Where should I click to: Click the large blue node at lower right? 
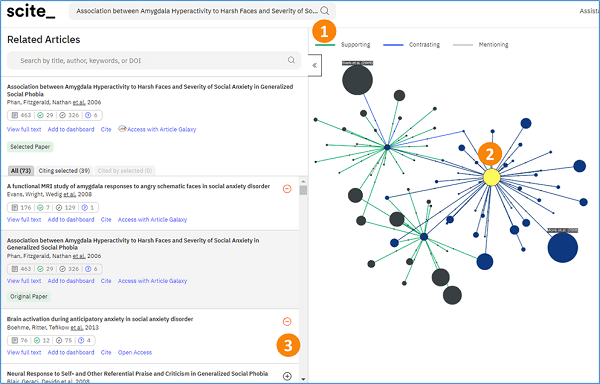562,248
